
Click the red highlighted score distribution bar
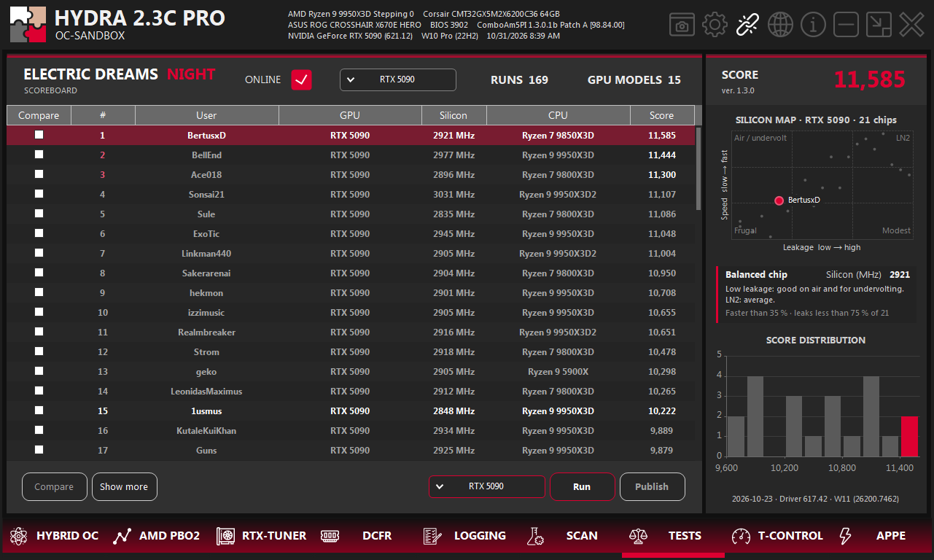tap(909, 436)
